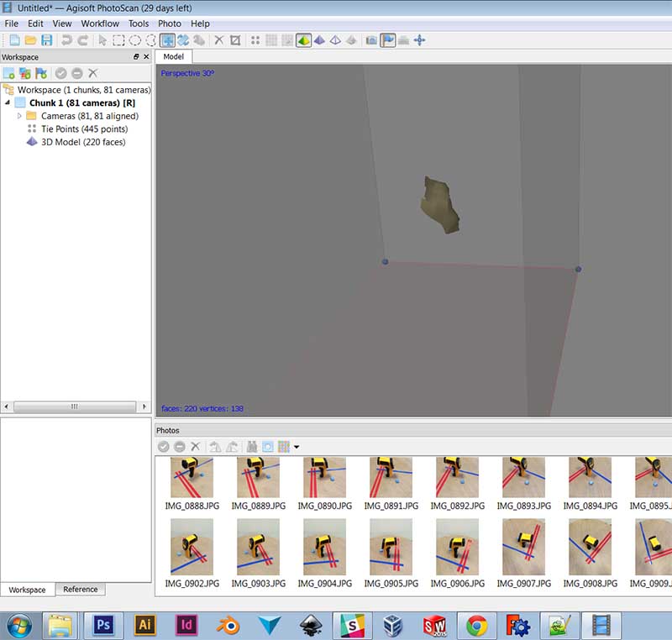Select the Circle Selection tool

click(x=135, y=40)
